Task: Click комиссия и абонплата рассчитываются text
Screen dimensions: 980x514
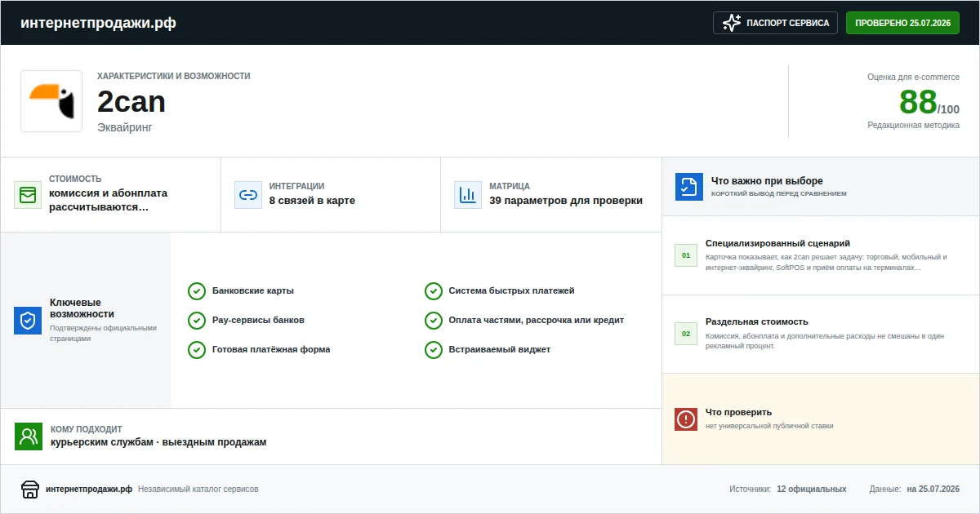Action: tap(109, 201)
